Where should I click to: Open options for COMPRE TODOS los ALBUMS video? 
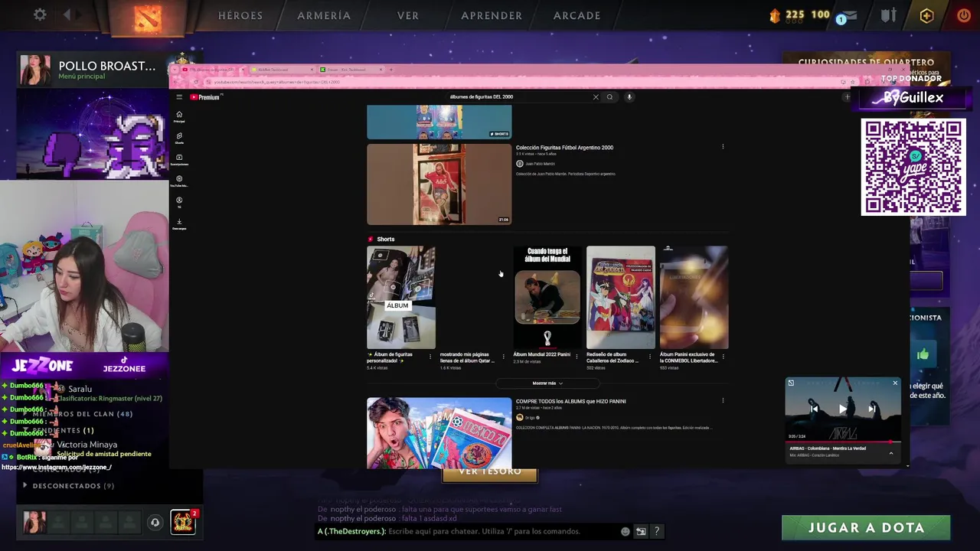pyautogui.click(x=723, y=400)
